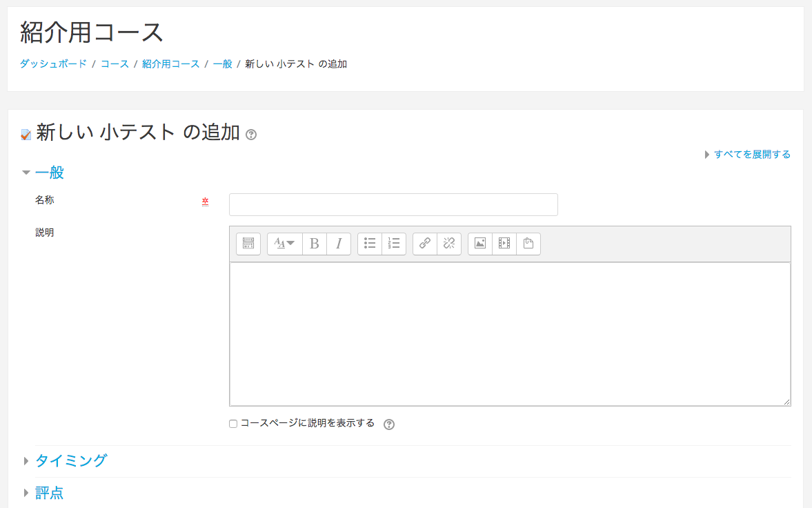Toggle the editor toolbar expand icon
This screenshot has height=508, width=812.
[248, 244]
